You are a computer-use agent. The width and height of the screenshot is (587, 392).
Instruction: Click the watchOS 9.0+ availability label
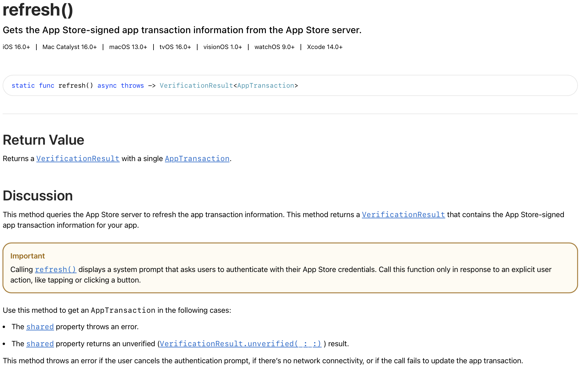(274, 47)
